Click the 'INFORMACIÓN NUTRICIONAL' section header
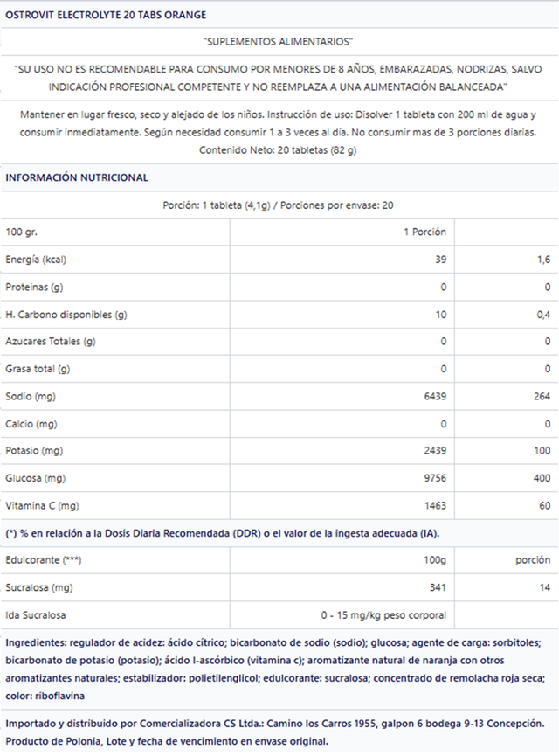The image size is (559, 756). point(77,177)
